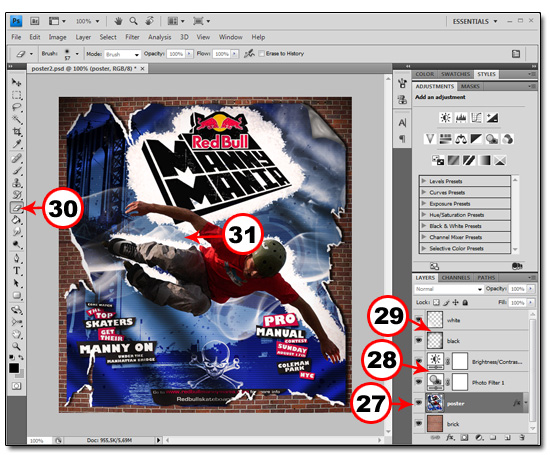Open the eraser Mode dropdown
Viewport: 550px width, 455px height.
(122, 54)
